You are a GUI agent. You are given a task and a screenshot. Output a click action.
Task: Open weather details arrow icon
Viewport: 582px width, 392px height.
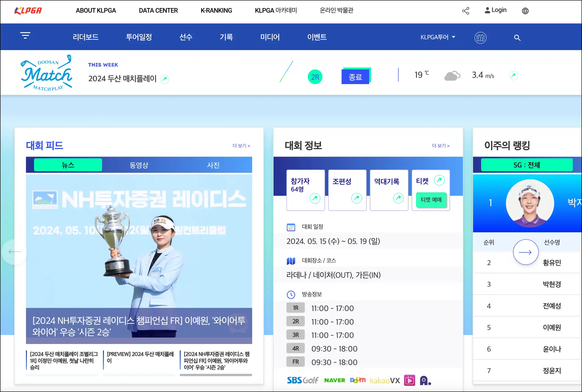click(513, 75)
